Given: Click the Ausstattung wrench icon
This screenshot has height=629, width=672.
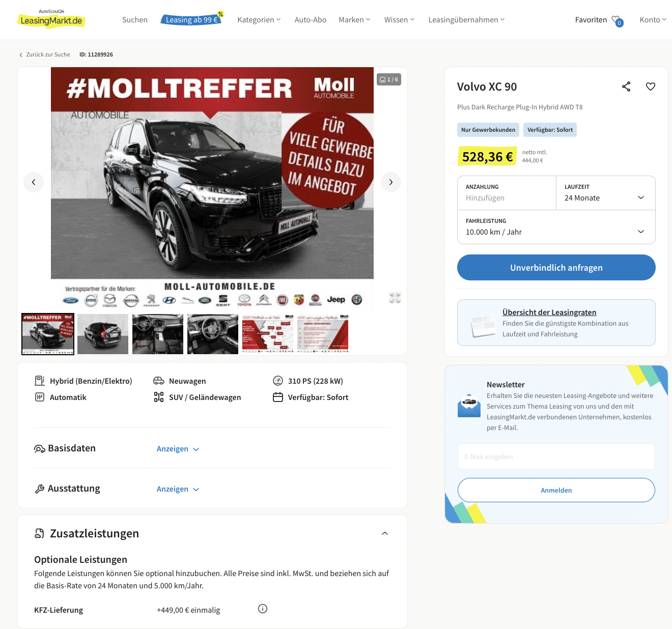Looking at the screenshot, I should click(x=40, y=489).
